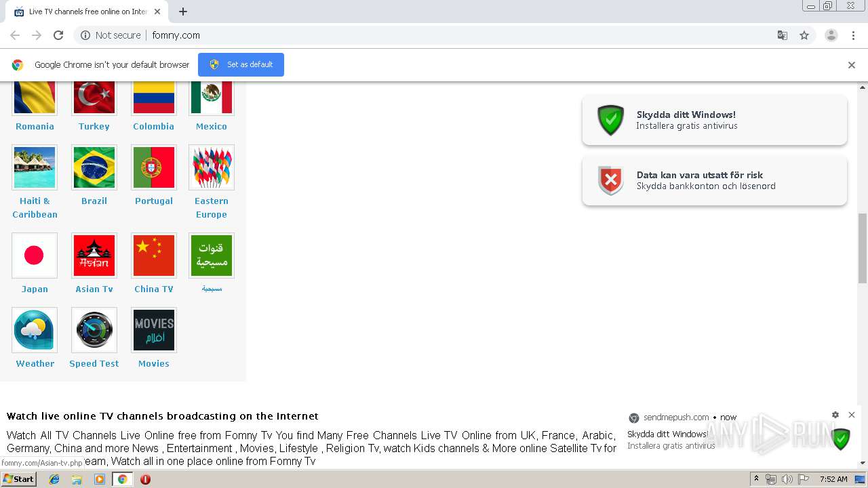The image size is (868, 488).
Task: Click the Romania text link
Action: point(35,126)
